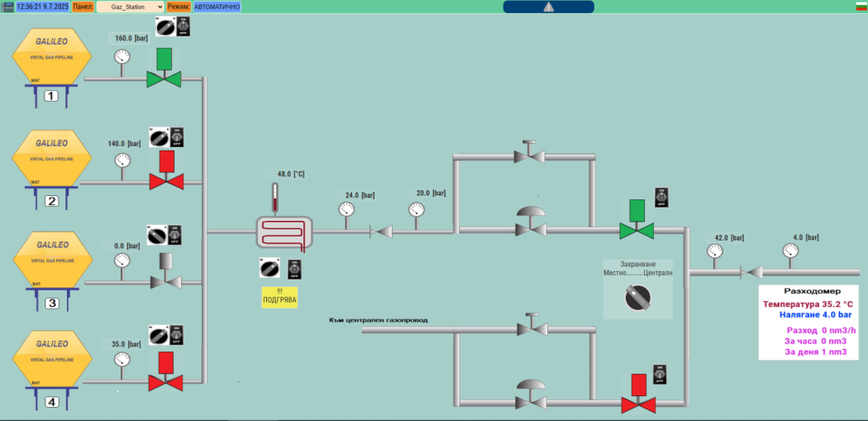Click the thermometer above the heater
The height and width of the screenshot is (421, 868).
(x=275, y=198)
